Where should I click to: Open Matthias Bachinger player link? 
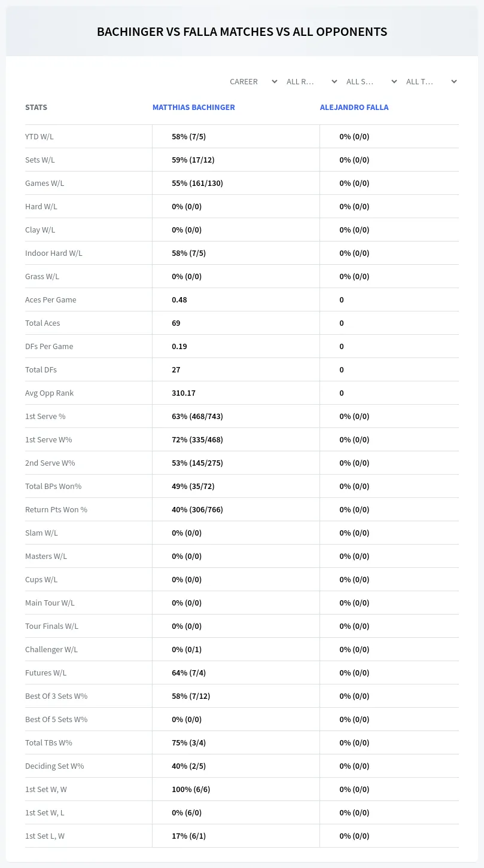(x=194, y=108)
